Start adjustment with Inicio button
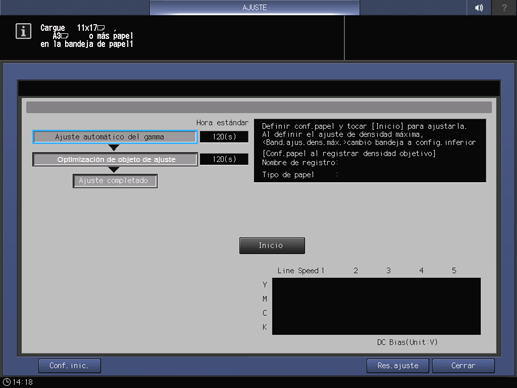Viewport: 517px width, 388px height. 272,245
